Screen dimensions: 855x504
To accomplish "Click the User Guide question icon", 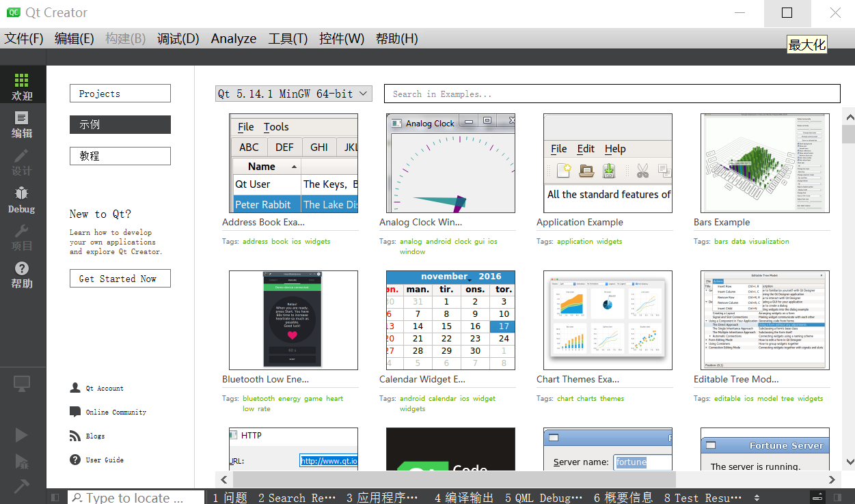I will (75, 460).
